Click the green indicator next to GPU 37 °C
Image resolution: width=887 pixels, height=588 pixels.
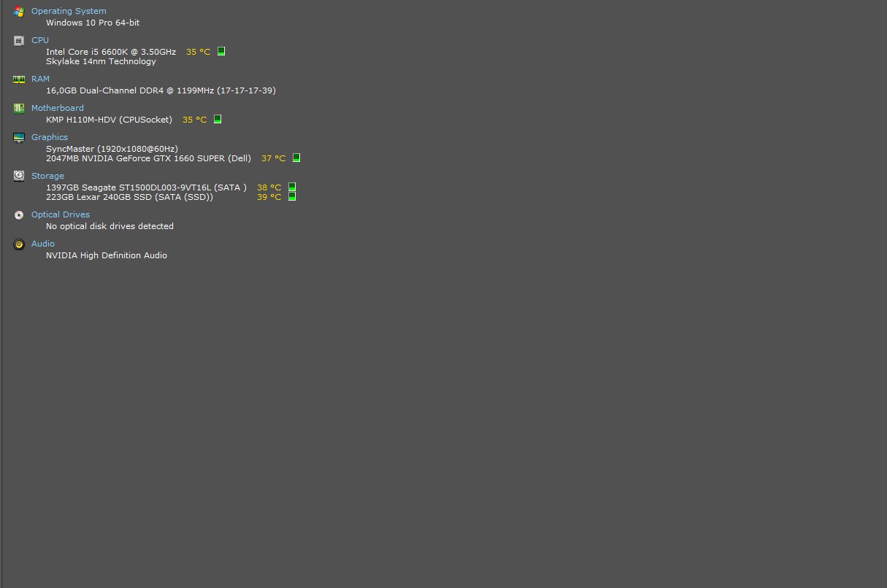(x=296, y=158)
